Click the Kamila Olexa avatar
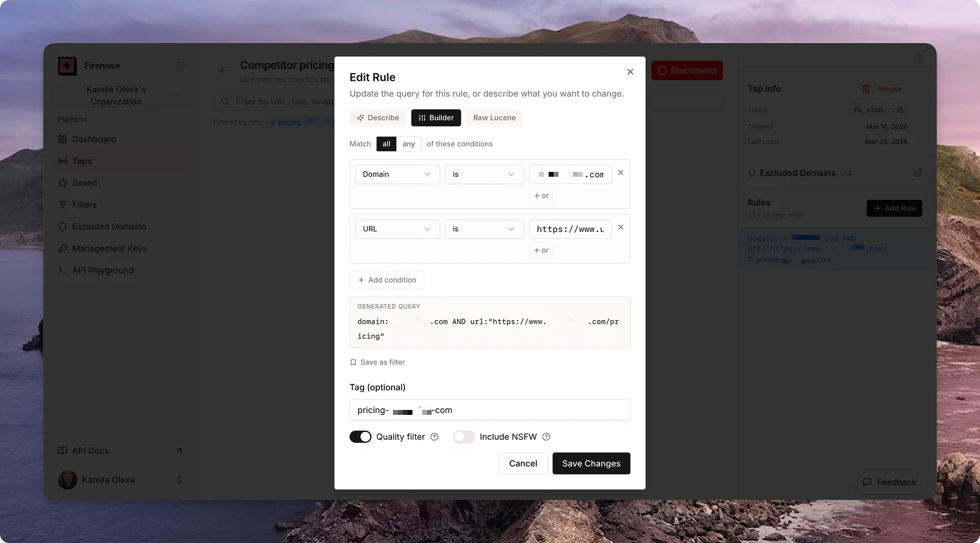This screenshot has height=543, width=980. click(x=67, y=480)
